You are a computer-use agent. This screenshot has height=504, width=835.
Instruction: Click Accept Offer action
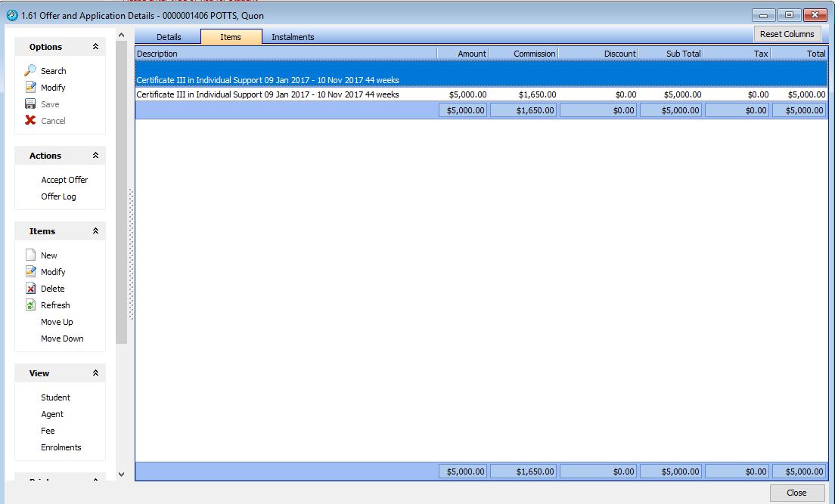coord(64,180)
